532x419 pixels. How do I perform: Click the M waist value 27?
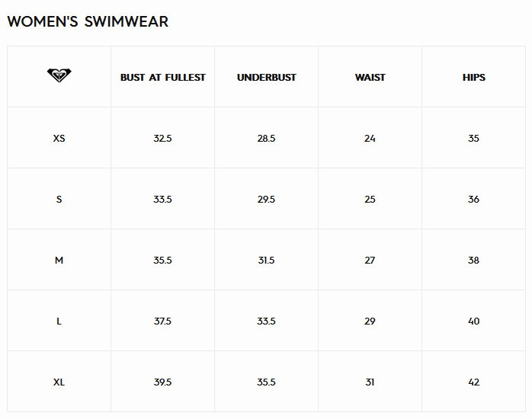[370, 261]
